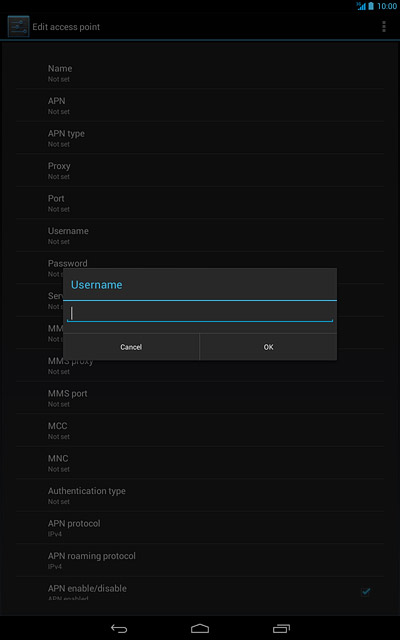The width and height of the screenshot is (400, 640).
Task: Tap the 3G signal strength icon
Action: pyautogui.click(x=361, y=6)
